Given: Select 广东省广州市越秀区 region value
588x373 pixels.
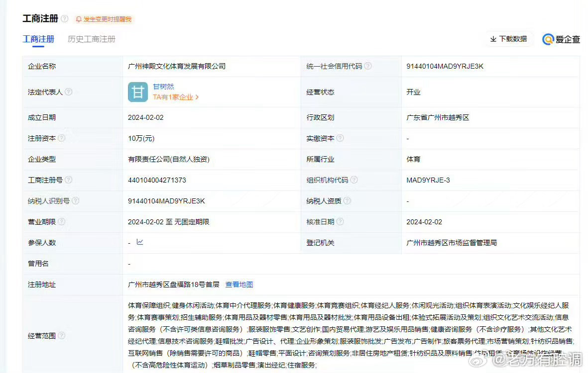Looking at the screenshot, I should [x=438, y=117].
